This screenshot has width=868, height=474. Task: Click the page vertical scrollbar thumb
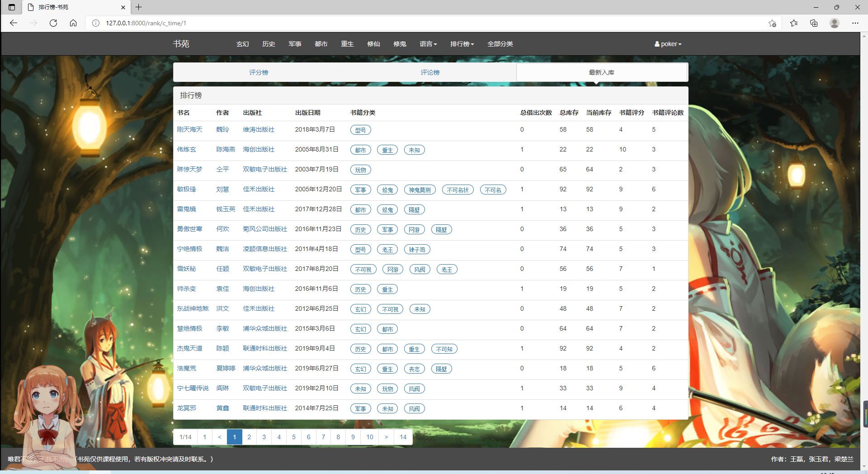[x=865, y=413]
